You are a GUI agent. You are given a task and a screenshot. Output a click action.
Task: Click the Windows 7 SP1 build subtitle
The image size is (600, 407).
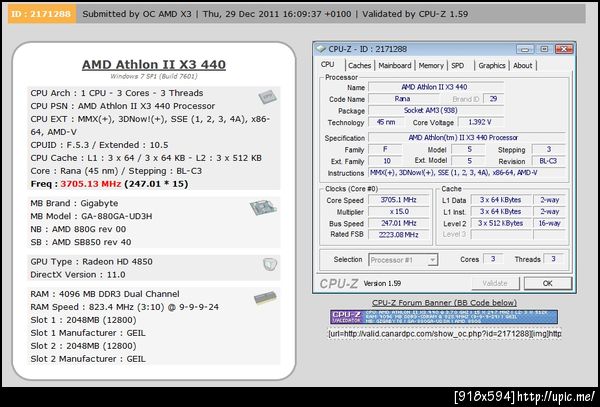(154, 76)
